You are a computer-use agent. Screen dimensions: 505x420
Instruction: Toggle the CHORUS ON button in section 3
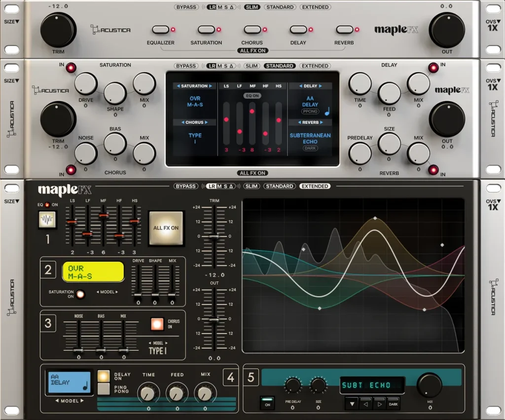coord(157,323)
